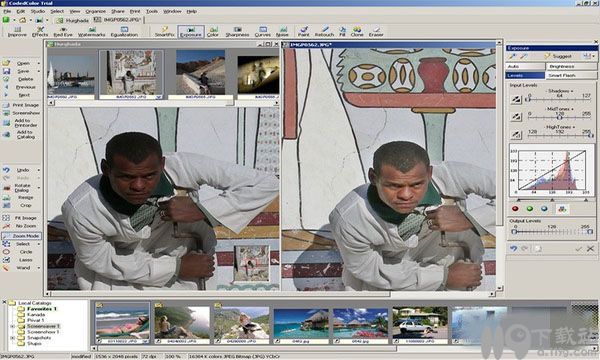Switch to the Smart Flash tab
The width and height of the screenshot is (600, 360).
571,75
